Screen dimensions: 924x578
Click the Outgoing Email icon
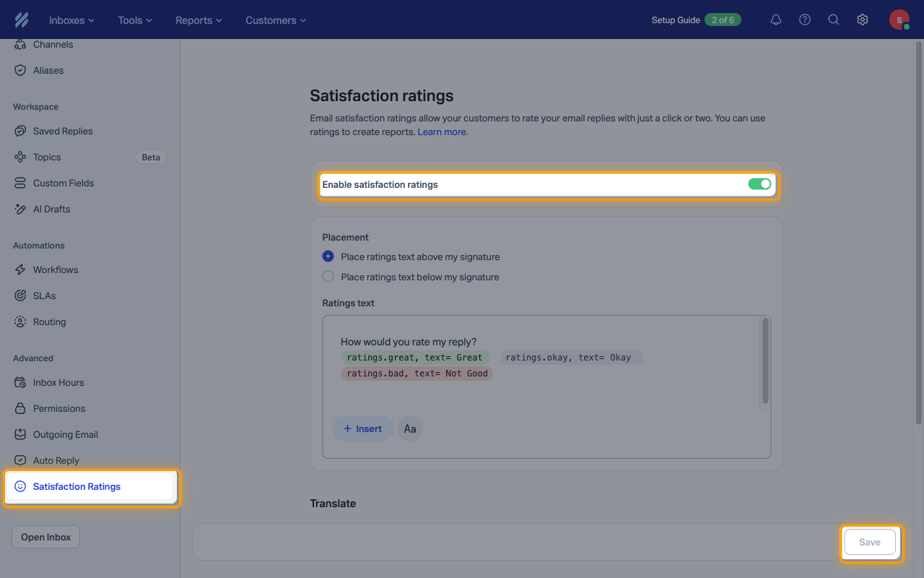point(20,434)
